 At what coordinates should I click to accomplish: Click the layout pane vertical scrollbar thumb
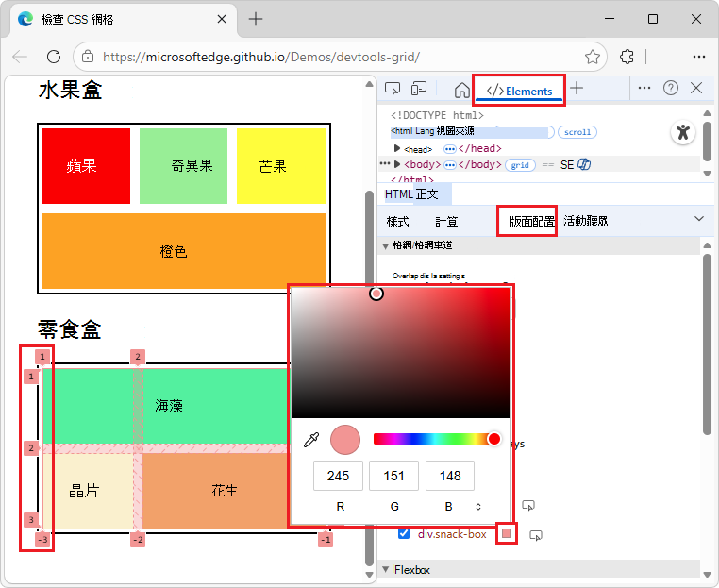(707, 344)
